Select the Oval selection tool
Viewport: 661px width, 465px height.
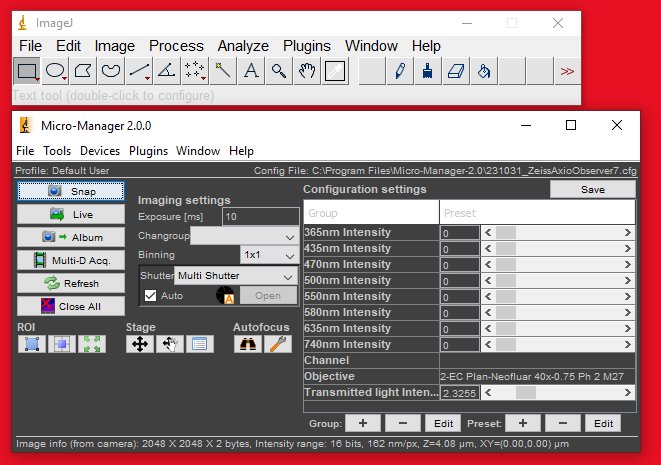pos(56,70)
